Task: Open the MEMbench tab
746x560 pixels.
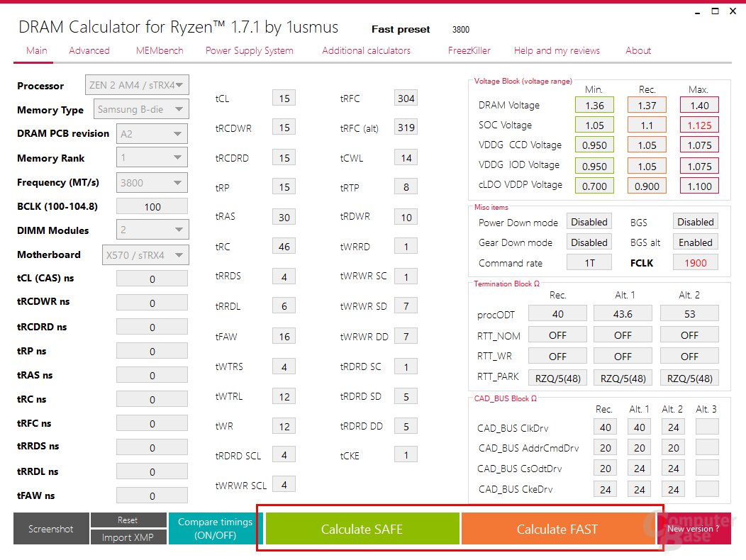Action: [x=160, y=50]
